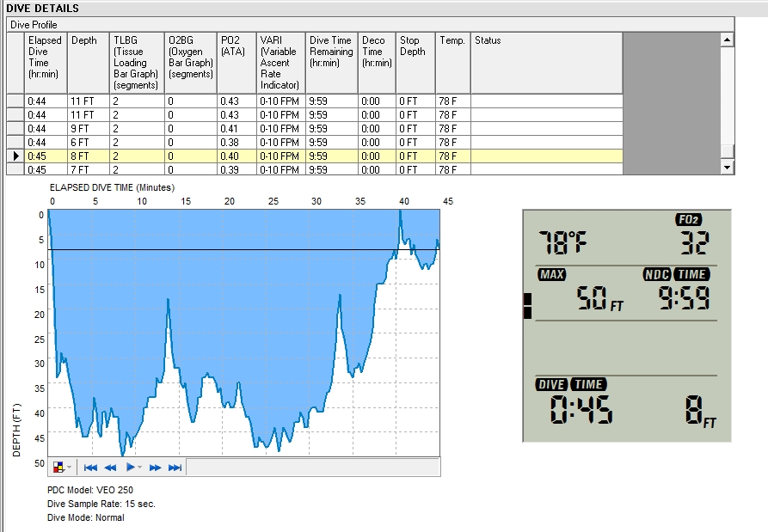Click the NDC TIME 9:59 reading
The image size is (768, 532).
click(684, 298)
